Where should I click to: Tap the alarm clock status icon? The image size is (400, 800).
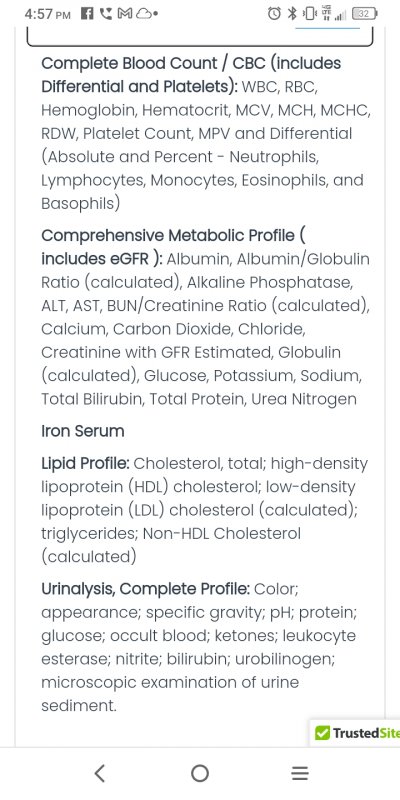click(x=274, y=13)
